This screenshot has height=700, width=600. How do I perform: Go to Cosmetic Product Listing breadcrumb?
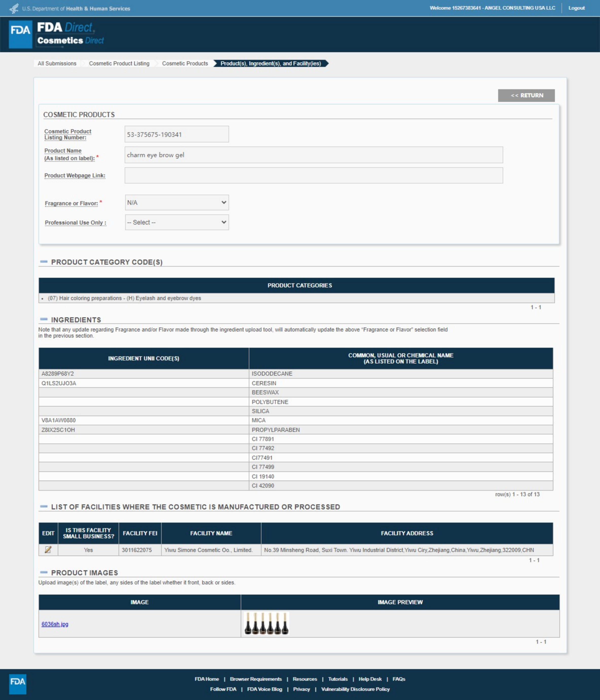click(119, 64)
